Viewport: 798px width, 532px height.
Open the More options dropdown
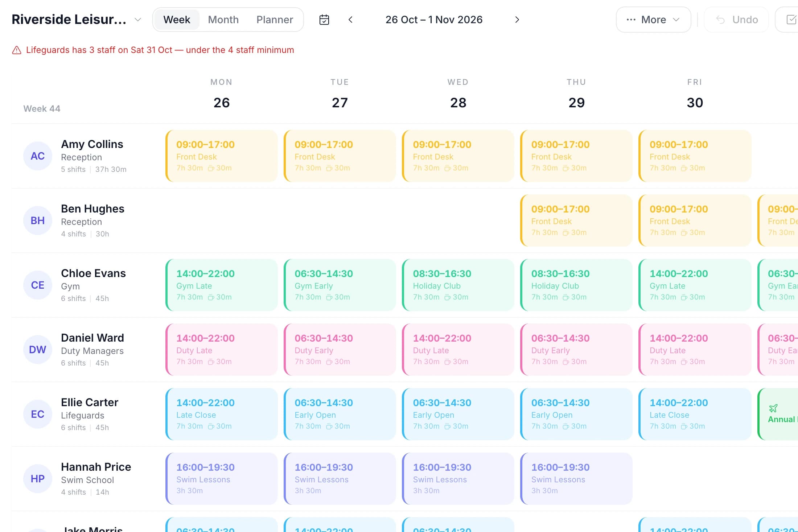pos(653,20)
